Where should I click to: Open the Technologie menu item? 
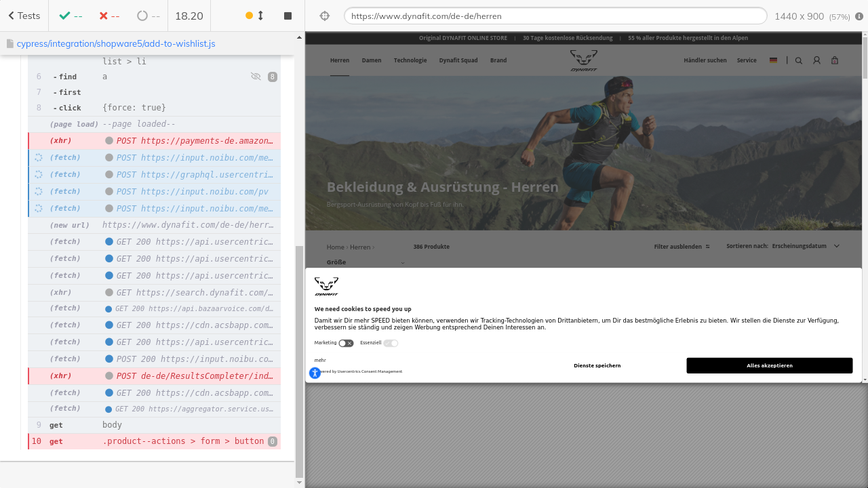click(410, 60)
